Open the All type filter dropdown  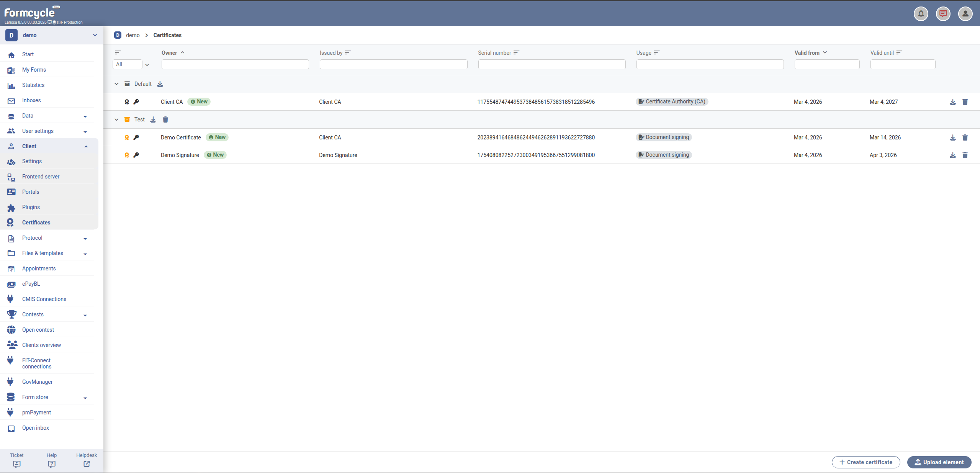[131, 64]
